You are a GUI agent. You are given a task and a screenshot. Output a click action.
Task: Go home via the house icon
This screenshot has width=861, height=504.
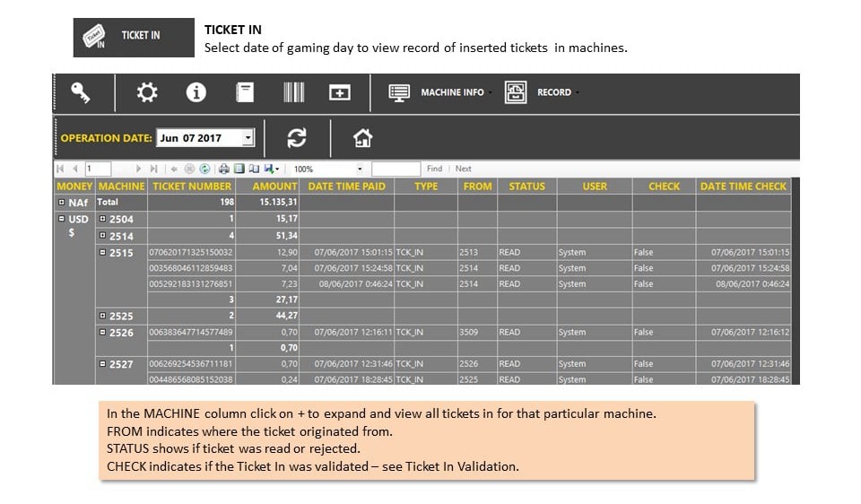pyautogui.click(x=362, y=138)
